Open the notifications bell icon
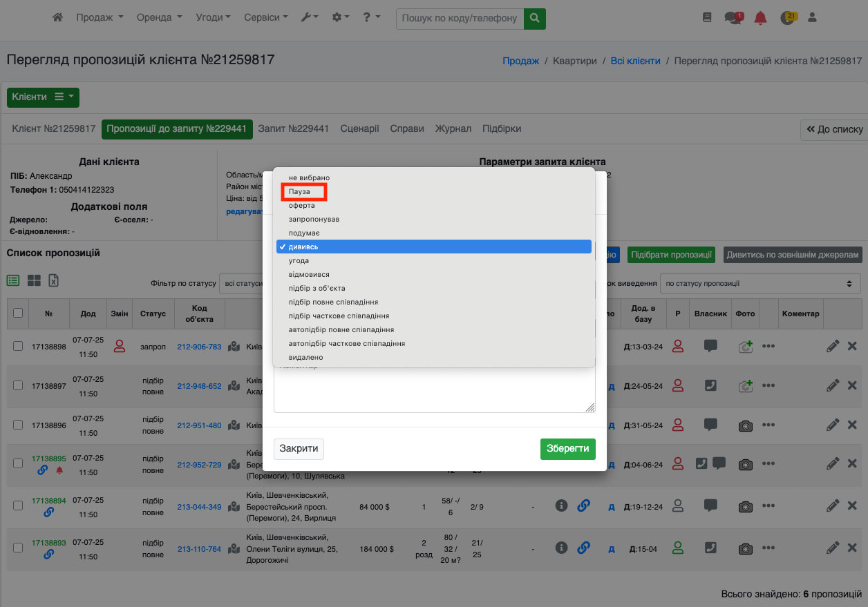Viewport: 868px width, 607px height. pyautogui.click(x=760, y=18)
